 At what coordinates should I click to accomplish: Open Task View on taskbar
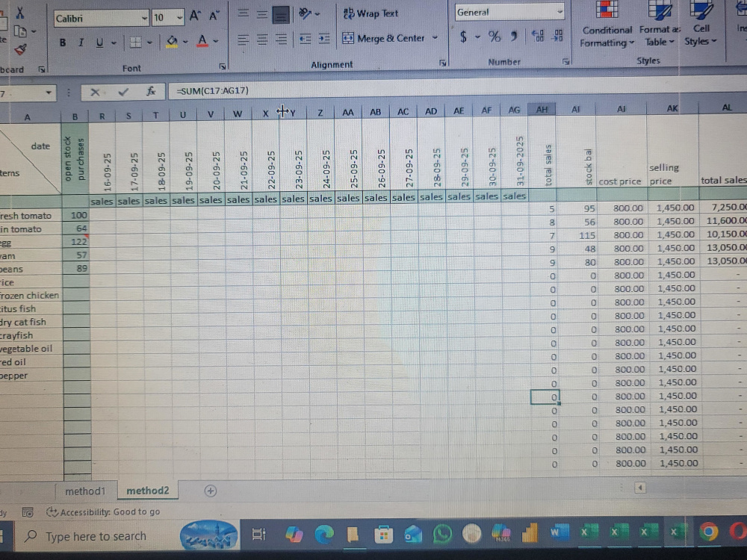(258, 535)
